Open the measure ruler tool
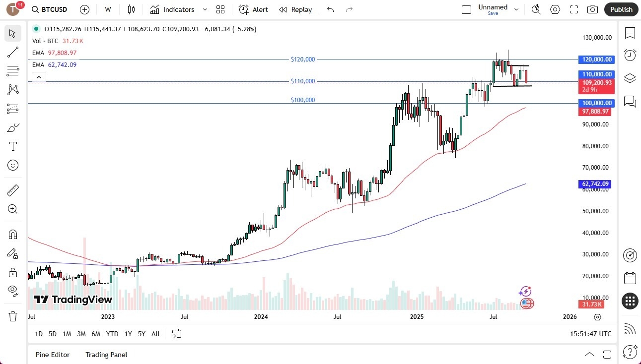The image size is (641, 364). click(x=12, y=190)
